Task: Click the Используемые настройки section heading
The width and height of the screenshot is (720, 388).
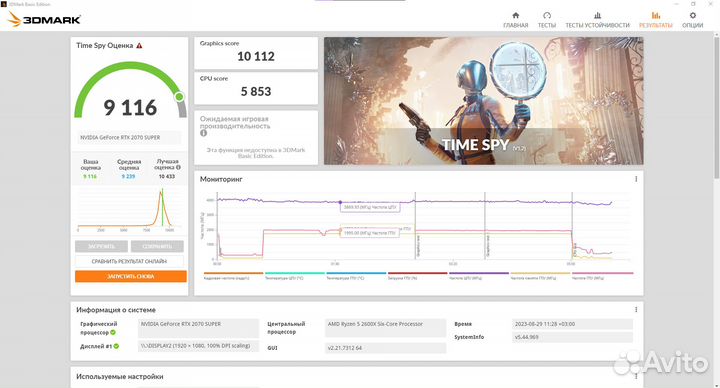Action: pyautogui.click(x=120, y=377)
